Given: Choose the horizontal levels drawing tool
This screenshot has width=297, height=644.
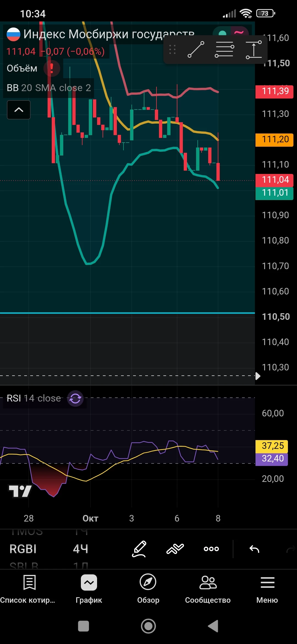Looking at the screenshot, I should pos(224,50).
